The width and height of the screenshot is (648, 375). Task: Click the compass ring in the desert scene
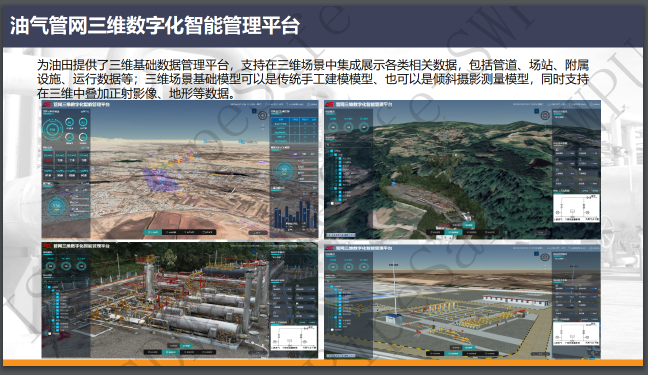262,115
